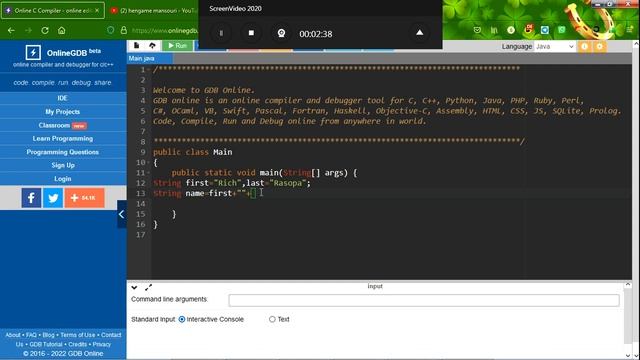Screen dimensions: 640x360
Task: Click the Command line arguments field
Action: (x=424, y=300)
